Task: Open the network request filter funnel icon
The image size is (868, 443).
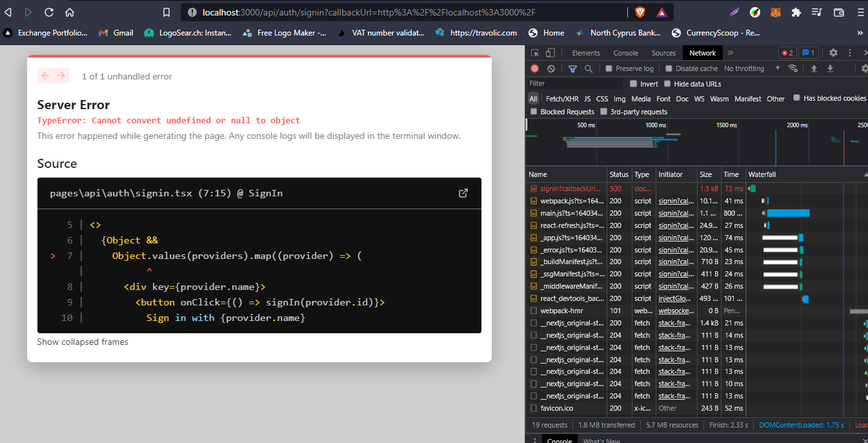Action: (572, 68)
